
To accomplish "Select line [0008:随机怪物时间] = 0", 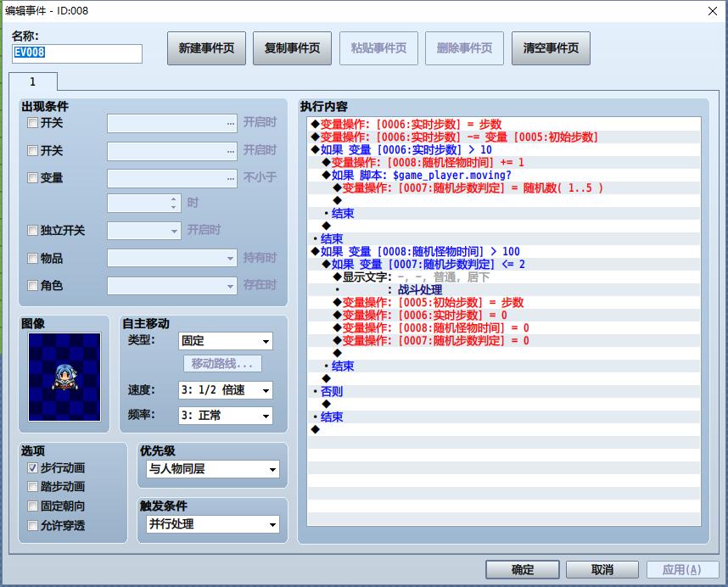I will 504,328.
